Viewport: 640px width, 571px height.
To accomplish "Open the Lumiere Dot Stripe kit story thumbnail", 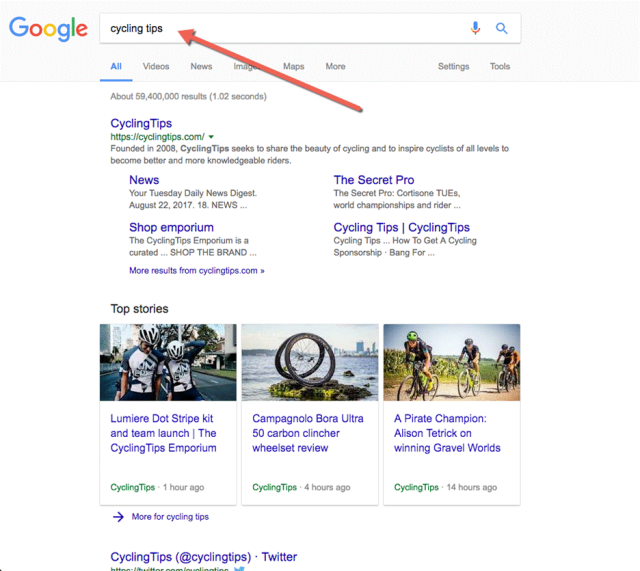I will (x=168, y=362).
